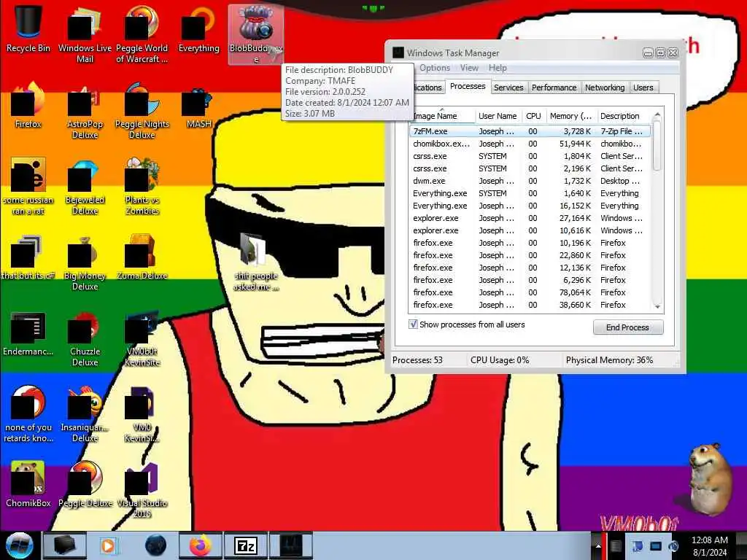Select Plants vs Zombies desktop icon
This screenshot has height=560, width=747.
coord(142,187)
